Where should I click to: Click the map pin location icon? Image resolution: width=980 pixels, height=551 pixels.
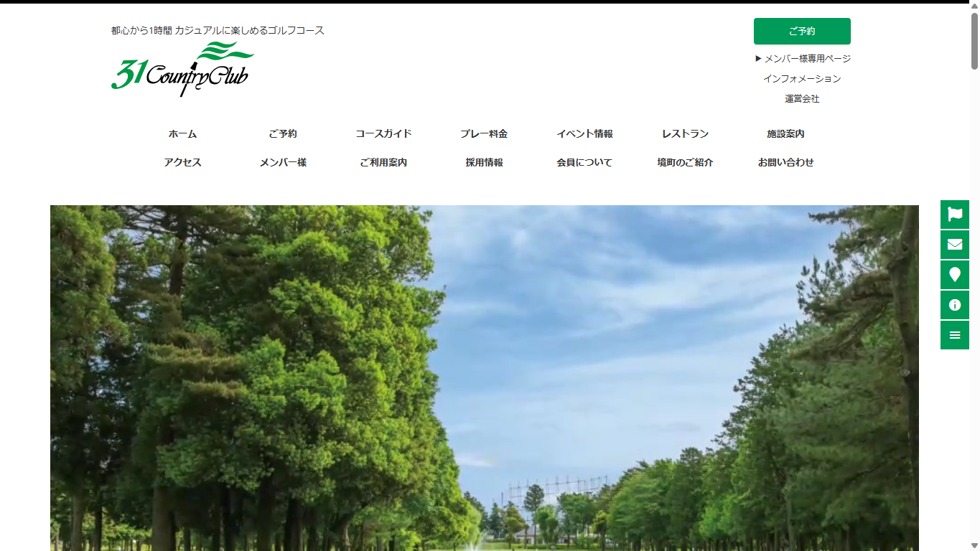(x=955, y=275)
